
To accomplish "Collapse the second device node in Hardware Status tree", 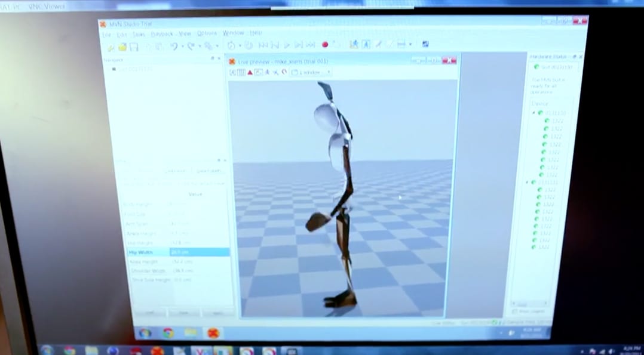I will pos(528,182).
